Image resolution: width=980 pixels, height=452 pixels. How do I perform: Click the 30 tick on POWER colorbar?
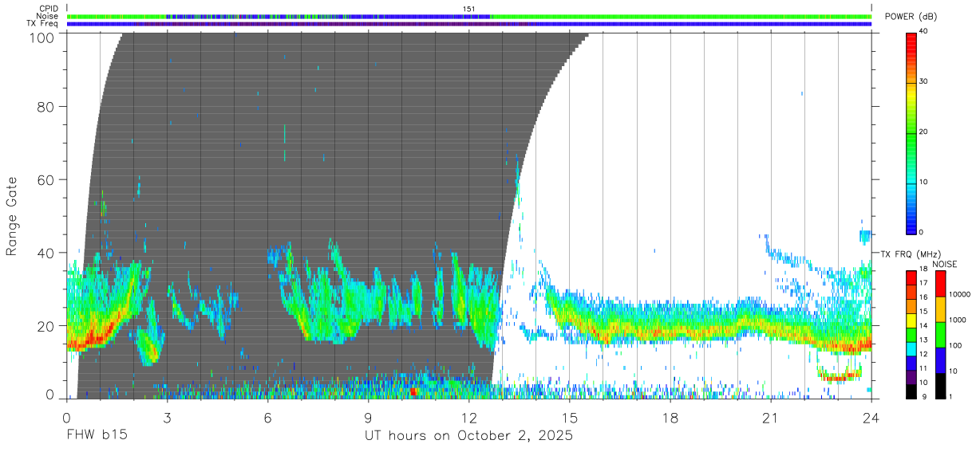pos(925,81)
